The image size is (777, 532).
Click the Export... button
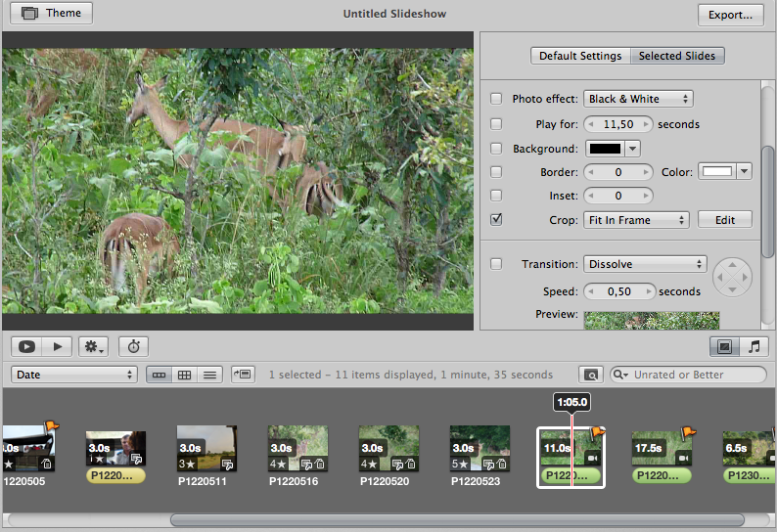coord(730,15)
